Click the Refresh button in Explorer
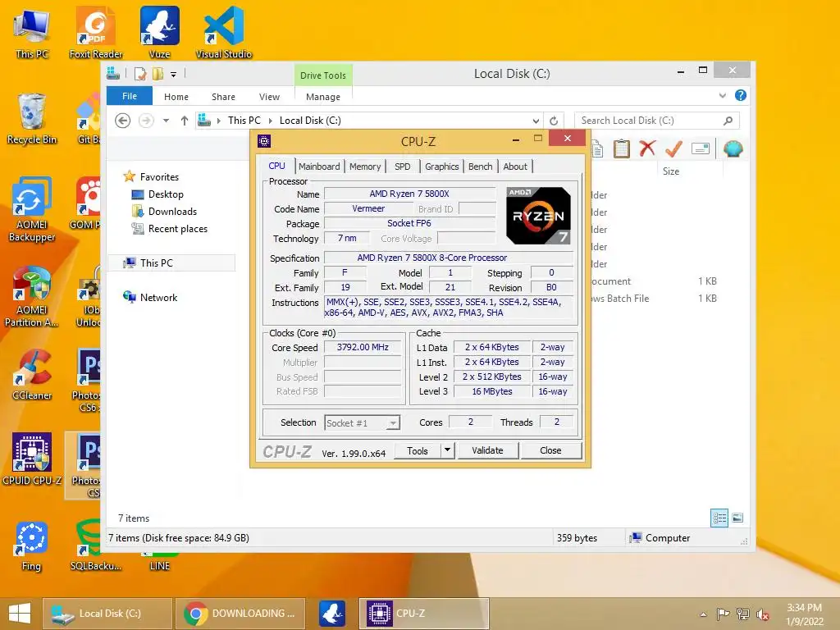Viewport: 840px width, 630px height. 554,121
